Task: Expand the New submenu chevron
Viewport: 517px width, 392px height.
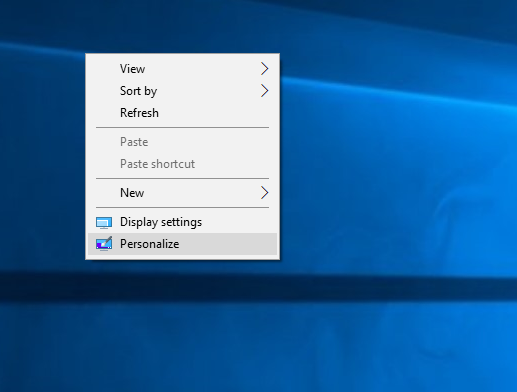Action: click(264, 193)
